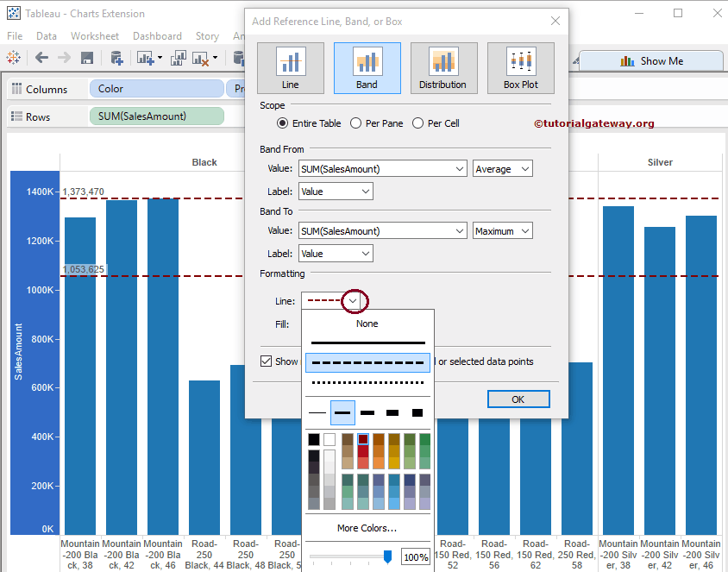Open the Band From Average dropdown
728x572 pixels.
pos(502,169)
